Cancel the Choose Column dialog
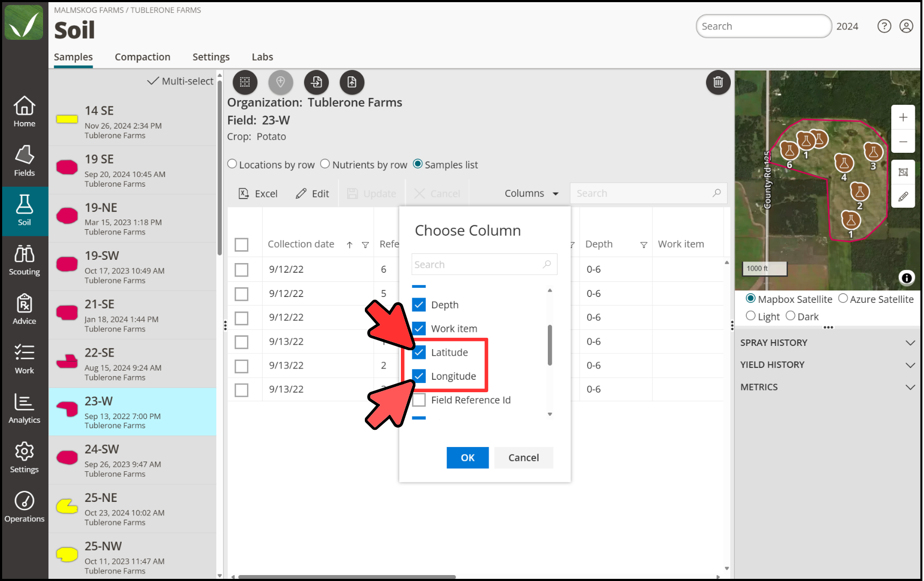The width and height of the screenshot is (924, 581). [x=524, y=458]
